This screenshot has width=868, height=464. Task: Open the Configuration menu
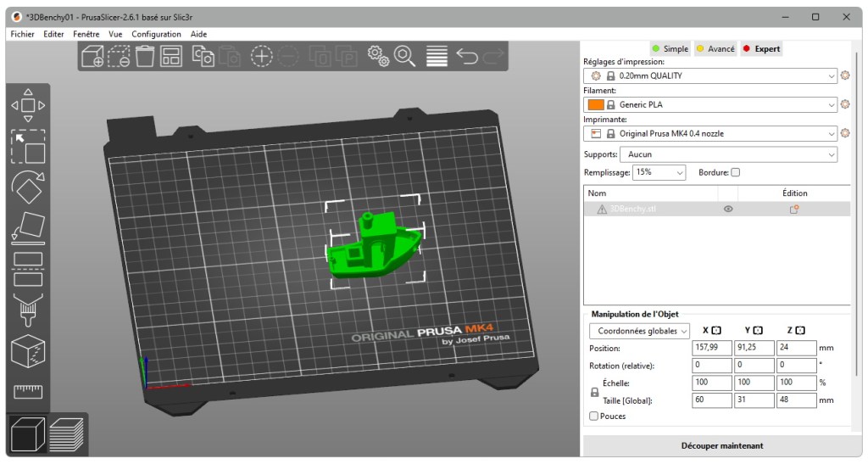coord(156,34)
